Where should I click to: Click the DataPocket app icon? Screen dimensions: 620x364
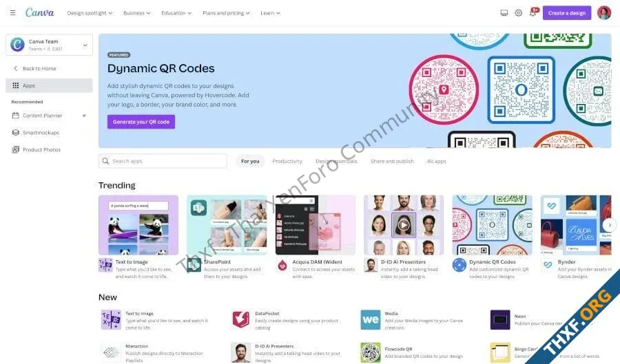pyautogui.click(x=241, y=319)
